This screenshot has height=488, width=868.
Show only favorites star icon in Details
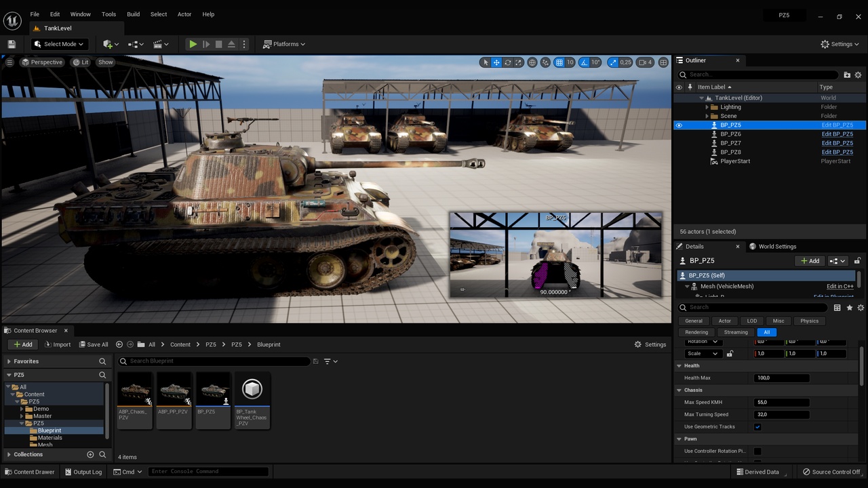click(x=849, y=308)
